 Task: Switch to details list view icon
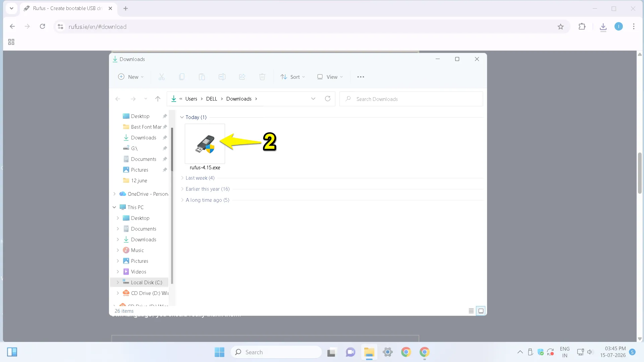(471, 311)
